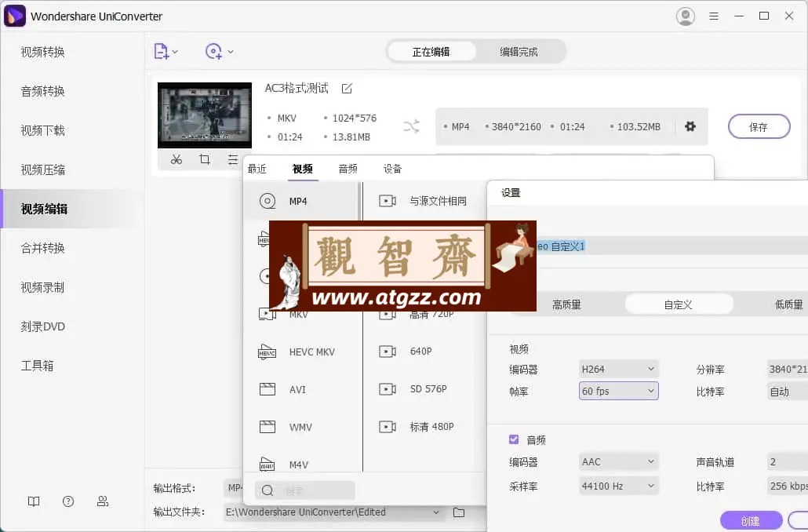The image size is (808, 532).
Task: Open the add disc/record icon
Action: tap(213, 52)
